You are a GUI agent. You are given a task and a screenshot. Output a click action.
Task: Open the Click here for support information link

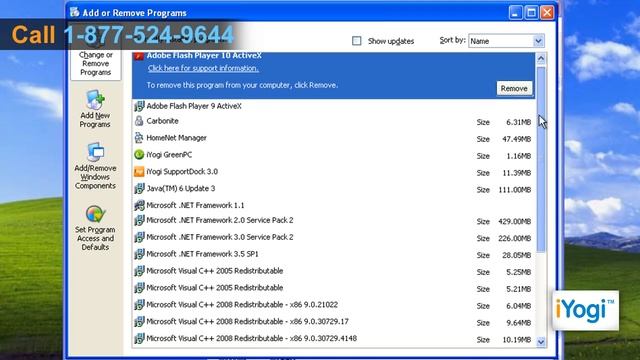point(203,68)
